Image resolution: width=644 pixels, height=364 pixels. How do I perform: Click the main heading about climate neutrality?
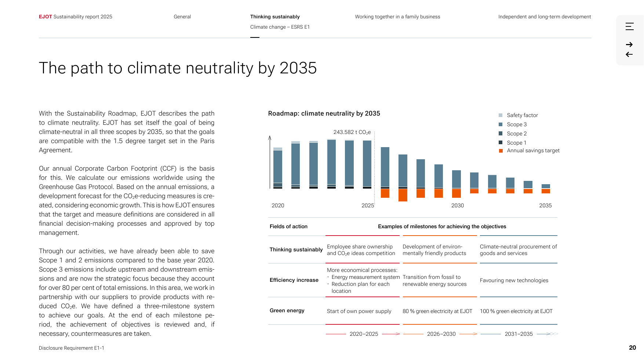pyautogui.click(x=178, y=68)
